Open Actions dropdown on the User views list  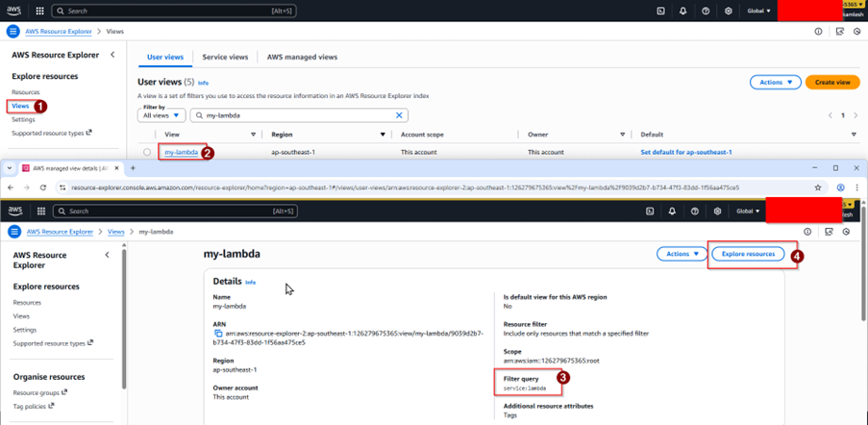(x=776, y=82)
